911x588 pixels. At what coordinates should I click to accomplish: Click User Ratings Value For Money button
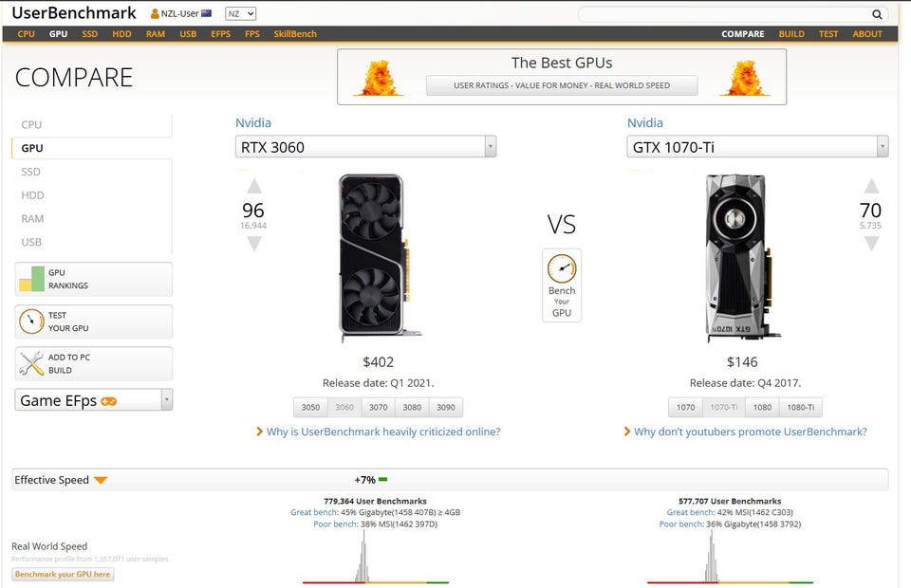(x=562, y=85)
